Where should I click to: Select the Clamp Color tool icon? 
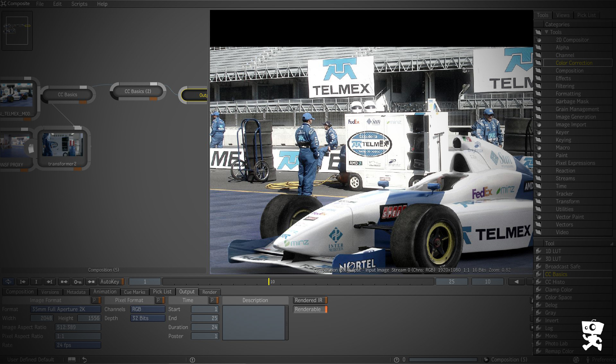[539, 290]
